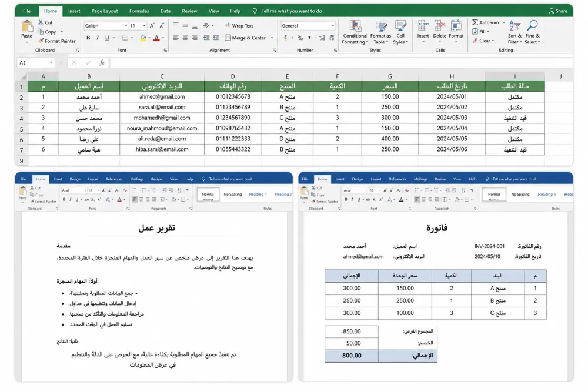
Task: Open Cell Styles in Excel
Action: [x=400, y=32]
